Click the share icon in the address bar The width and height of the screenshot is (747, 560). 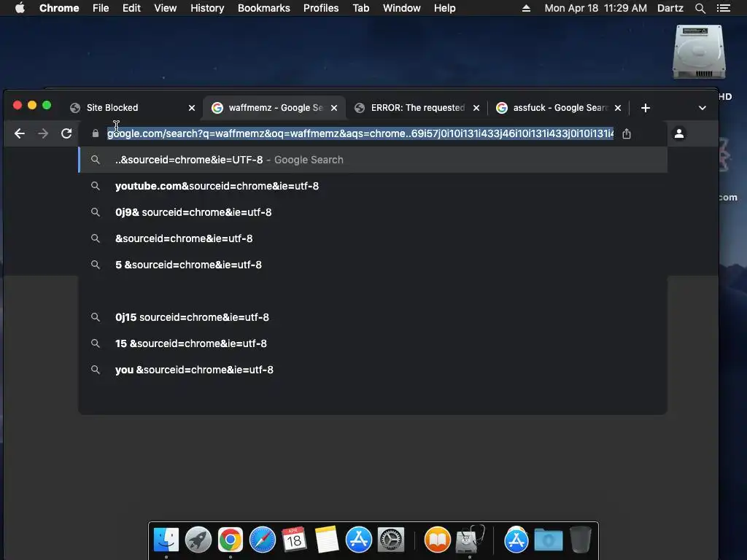tap(627, 134)
